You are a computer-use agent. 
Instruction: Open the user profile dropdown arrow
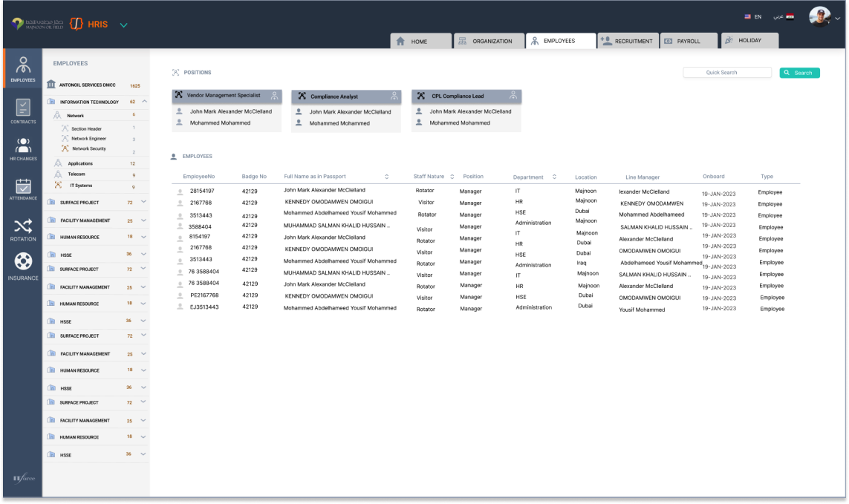[x=837, y=19]
